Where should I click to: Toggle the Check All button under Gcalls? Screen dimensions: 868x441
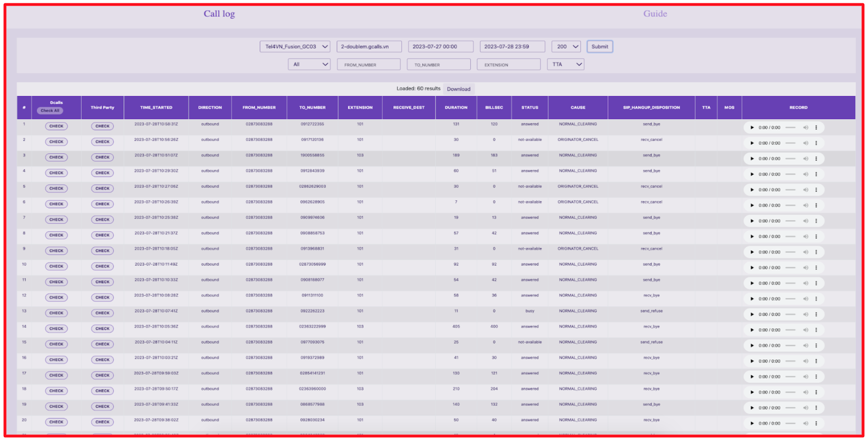[x=50, y=111]
